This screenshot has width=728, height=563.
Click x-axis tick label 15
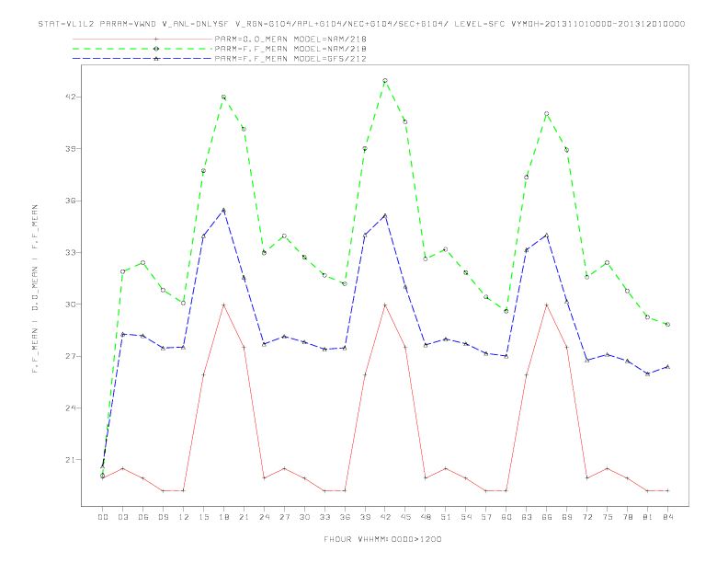pyautogui.click(x=203, y=517)
